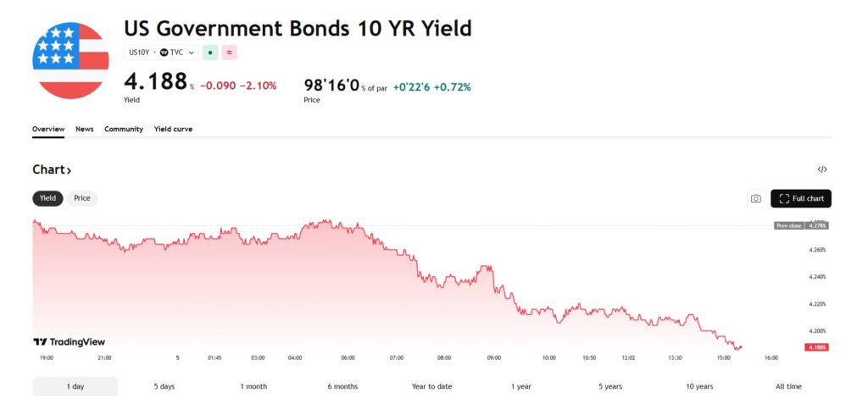Select the Year to date range
The image size is (868, 404).
431,386
